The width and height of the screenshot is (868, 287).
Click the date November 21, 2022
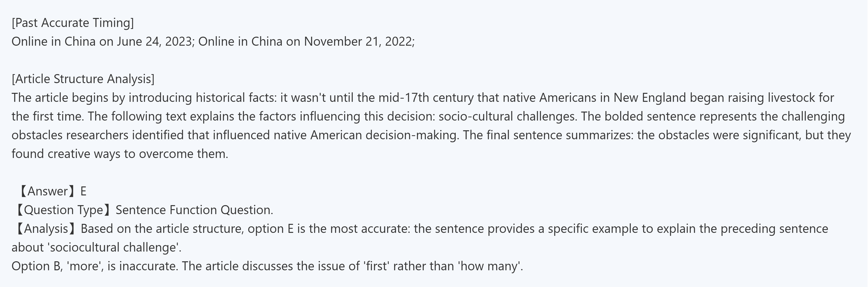(358, 42)
